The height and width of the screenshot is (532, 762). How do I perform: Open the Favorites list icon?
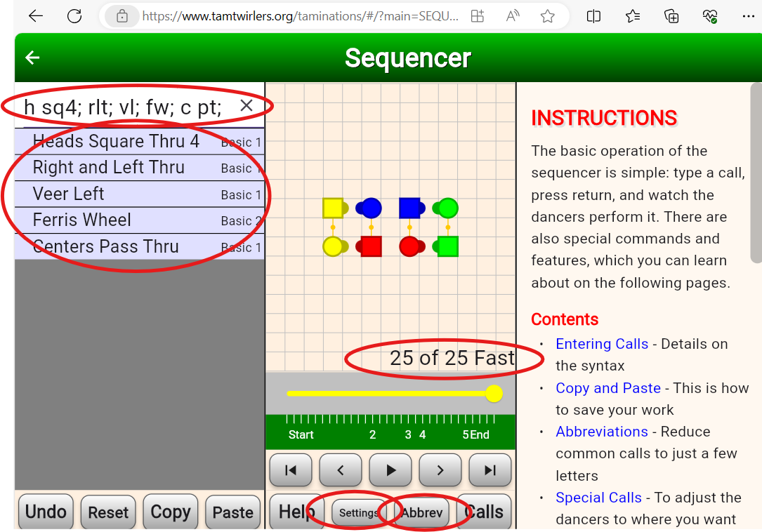633,16
